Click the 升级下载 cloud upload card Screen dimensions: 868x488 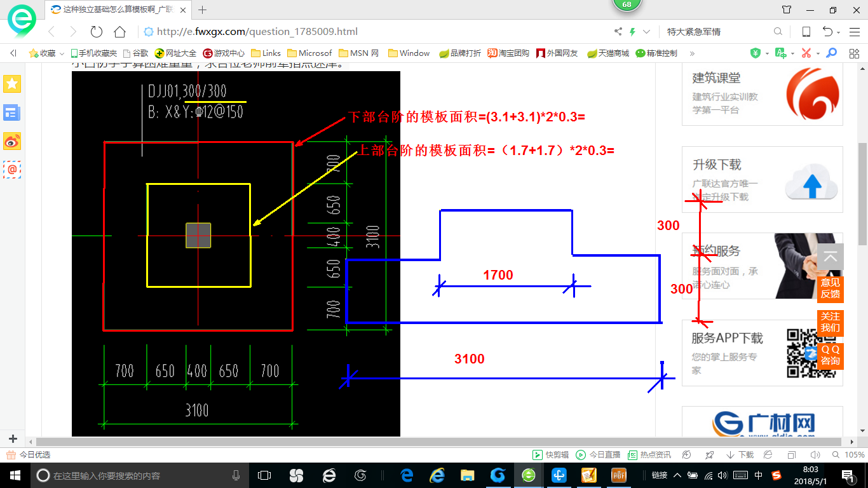763,180
